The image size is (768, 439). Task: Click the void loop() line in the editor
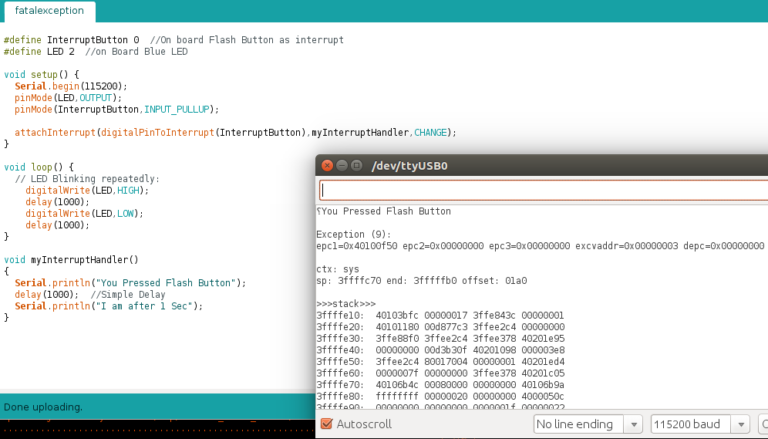coord(39,167)
